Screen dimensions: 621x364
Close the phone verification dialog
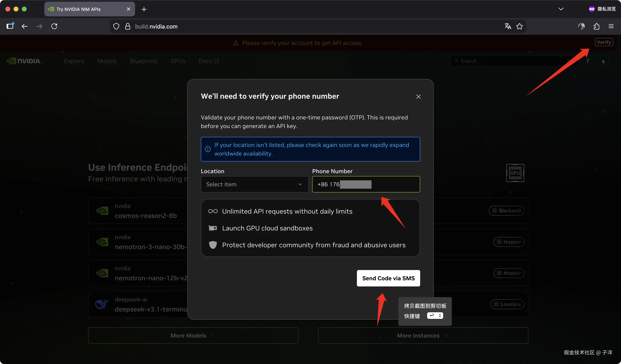point(418,97)
